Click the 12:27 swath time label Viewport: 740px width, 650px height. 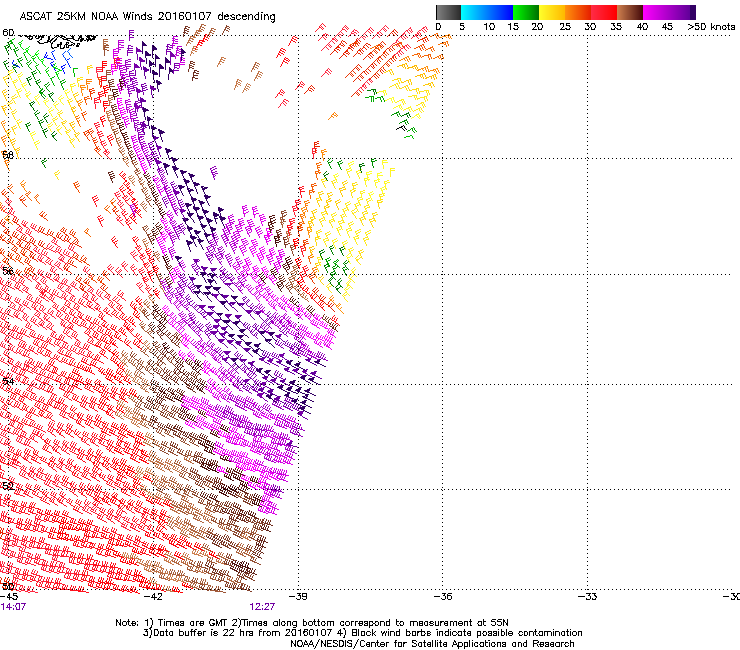point(262,607)
